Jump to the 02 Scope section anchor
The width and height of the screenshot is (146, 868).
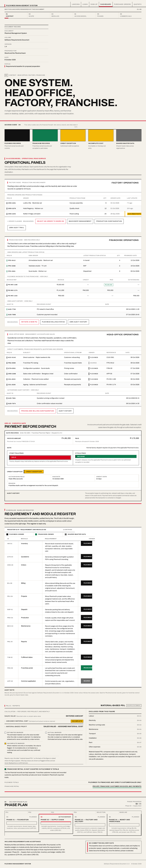click(39, 15)
